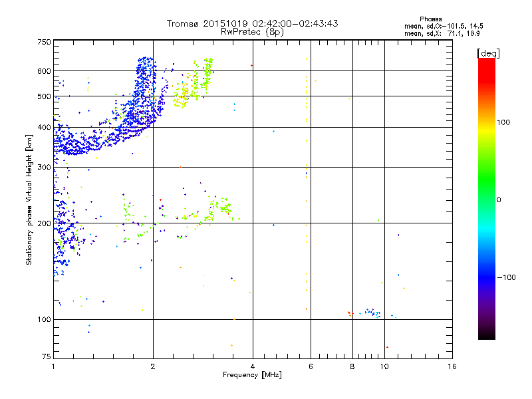
Task: Click the y-axis tick label '200'
Action: click(x=44, y=223)
